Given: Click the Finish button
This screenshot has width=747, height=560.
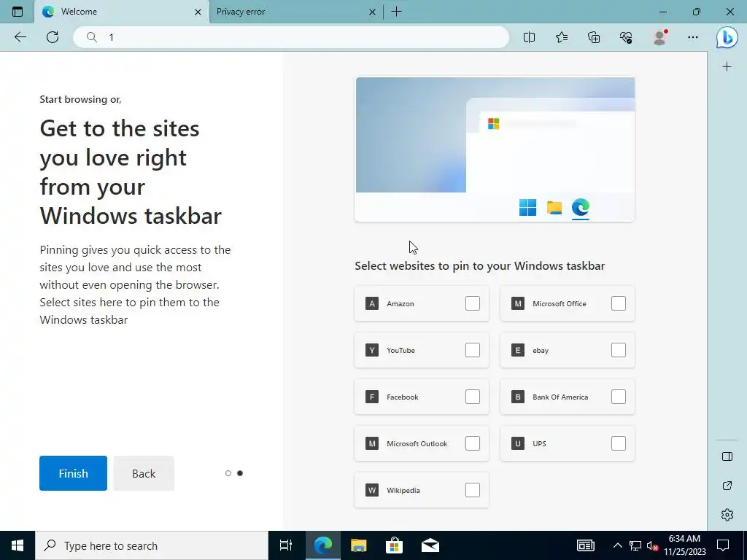Looking at the screenshot, I should (x=74, y=473).
